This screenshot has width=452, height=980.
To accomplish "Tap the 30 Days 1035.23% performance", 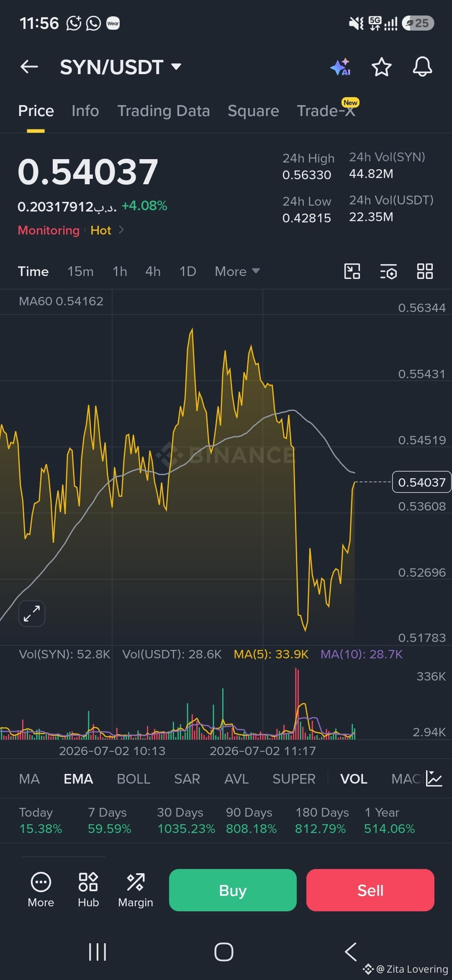I will click(x=186, y=820).
